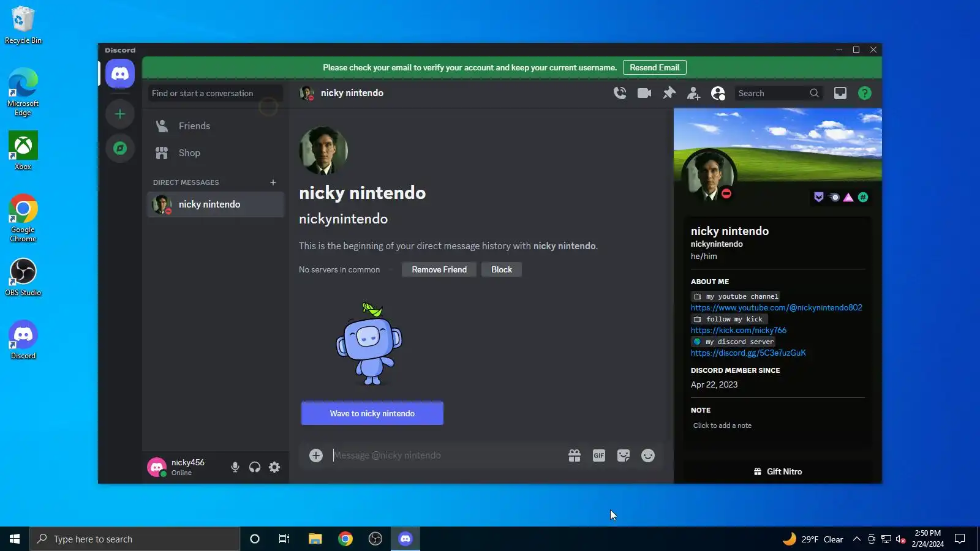Screen dimensions: 980x551
Task: Open the Windows notification center
Action: point(960,539)
